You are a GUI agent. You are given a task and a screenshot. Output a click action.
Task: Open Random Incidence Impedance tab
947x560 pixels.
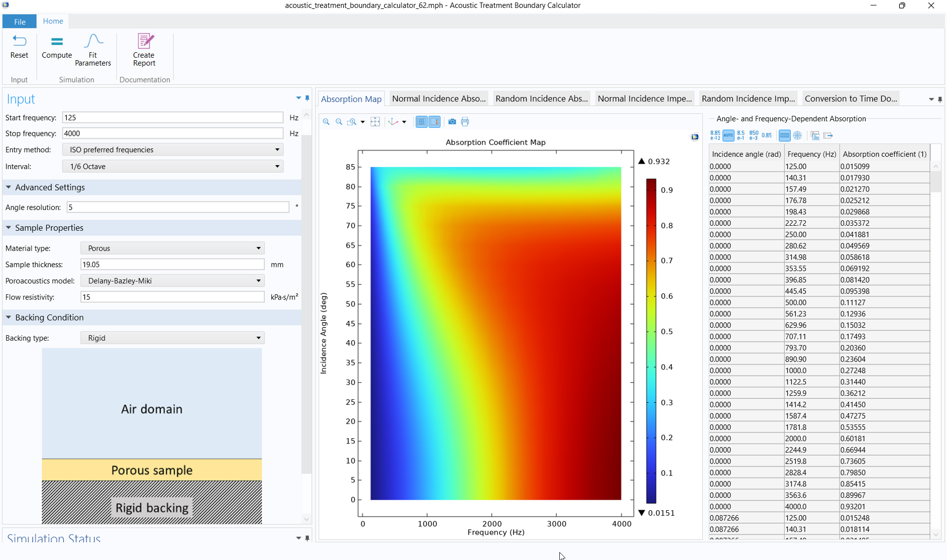(x=748, y=98)
